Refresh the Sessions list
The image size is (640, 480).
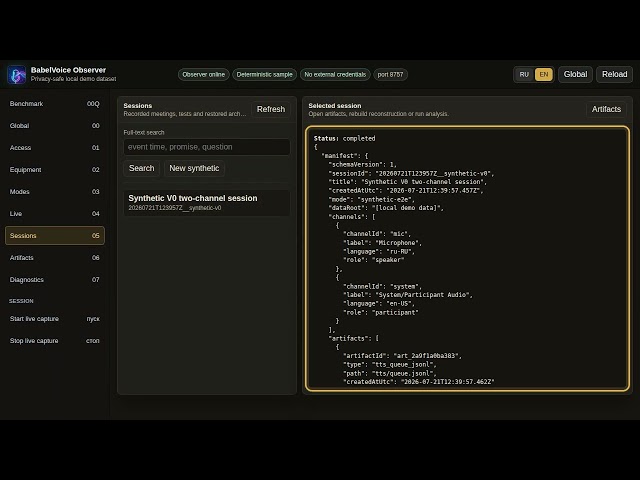tap(271, 109)
